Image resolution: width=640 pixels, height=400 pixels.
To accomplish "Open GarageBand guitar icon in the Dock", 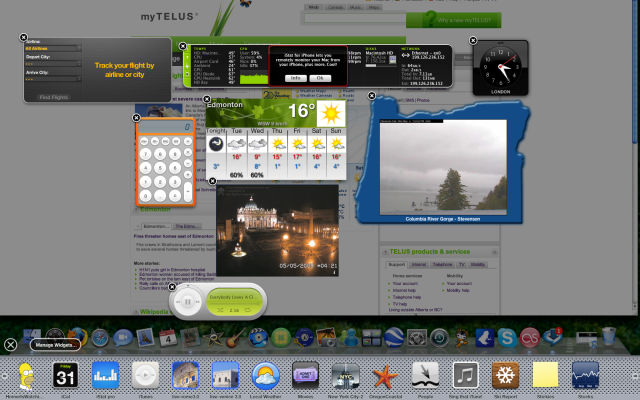I will click(236, 338).
